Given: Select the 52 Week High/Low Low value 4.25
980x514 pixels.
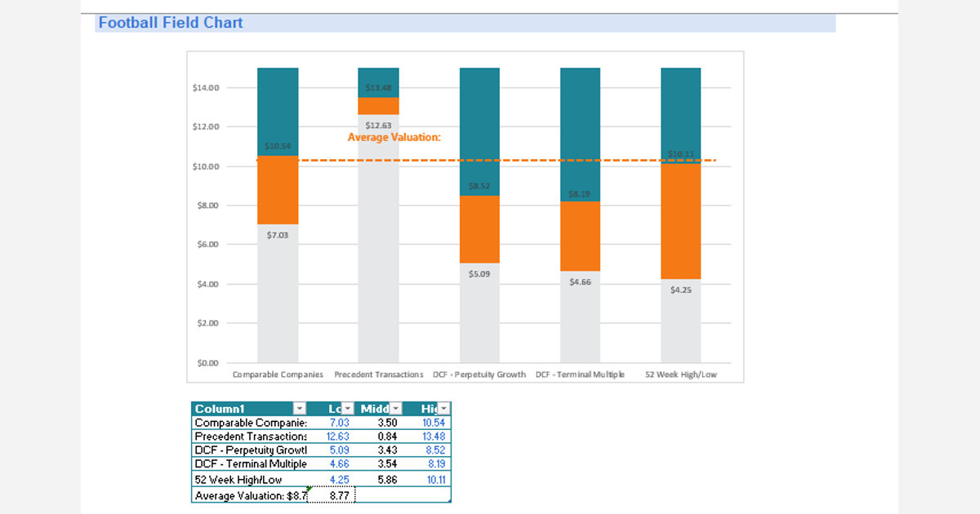Looking at the screenshot, I should pyautogui.click(x=338, y=480).
